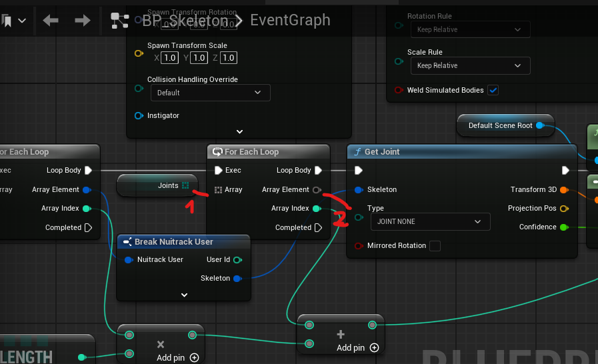Click the Projection Pos output pin
The width and height of the screenshot is (598, 364).
(x=565, y=208)
